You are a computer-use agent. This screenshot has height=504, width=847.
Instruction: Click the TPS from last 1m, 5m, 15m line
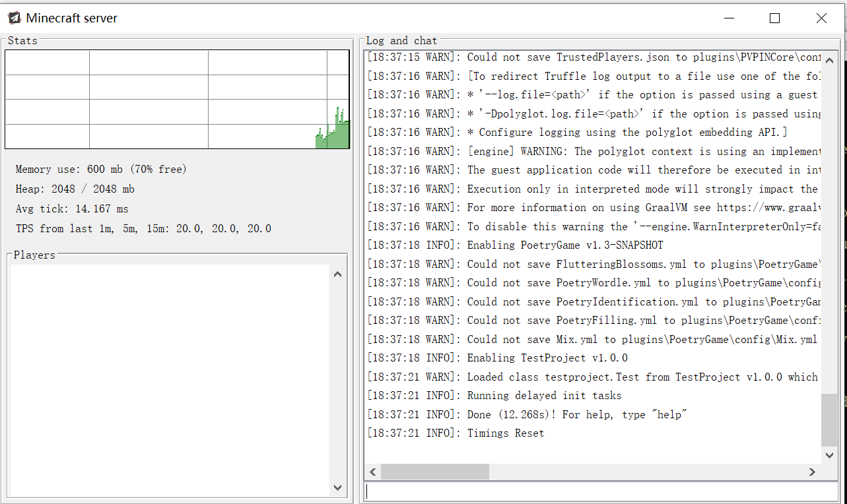tap(143, 229)
